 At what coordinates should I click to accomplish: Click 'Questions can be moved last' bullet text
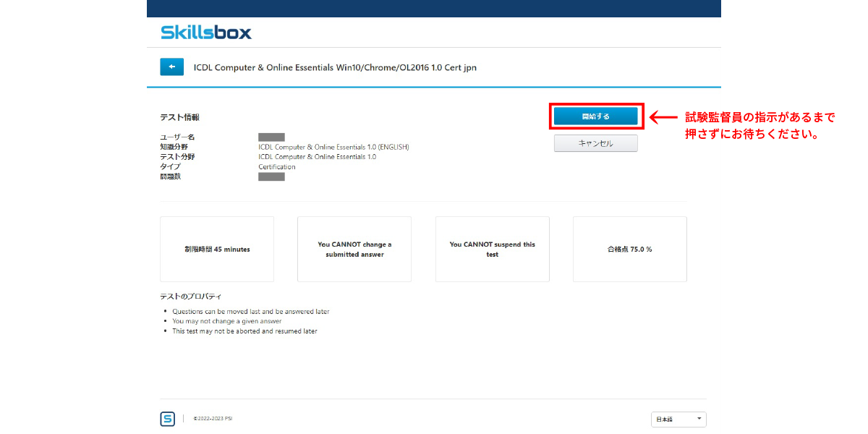pyautogui.click(x=250, y=312)
